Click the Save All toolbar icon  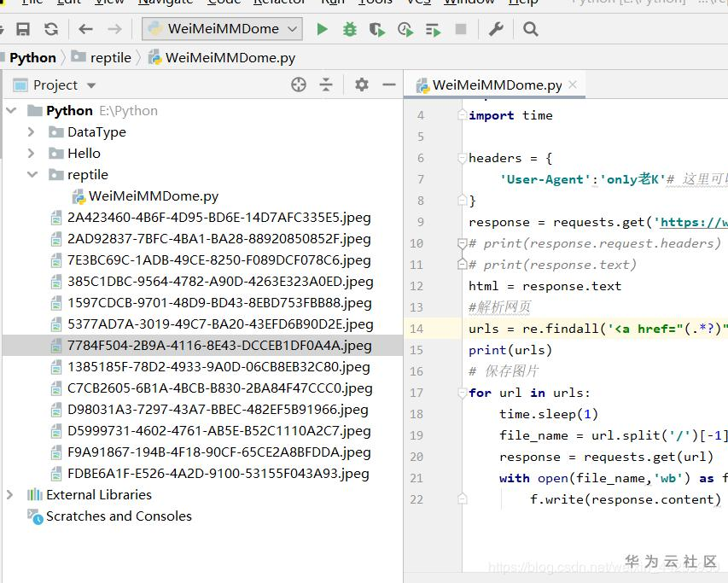[x=23, y=29]
